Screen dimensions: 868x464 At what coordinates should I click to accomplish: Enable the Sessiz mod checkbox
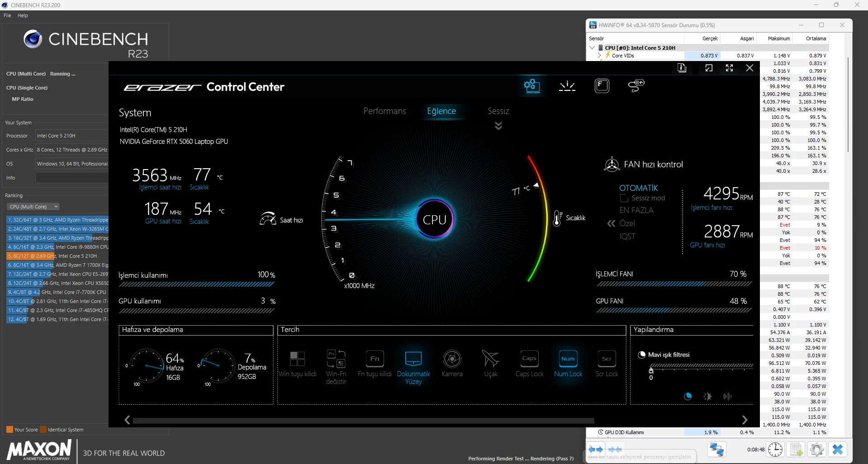click(x=624, y=198)
